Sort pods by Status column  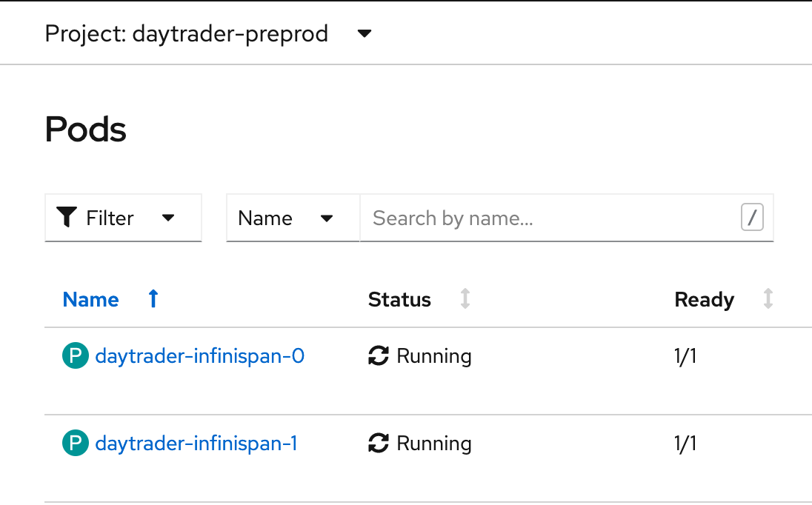pyautogui.click(x=399, y=300)
